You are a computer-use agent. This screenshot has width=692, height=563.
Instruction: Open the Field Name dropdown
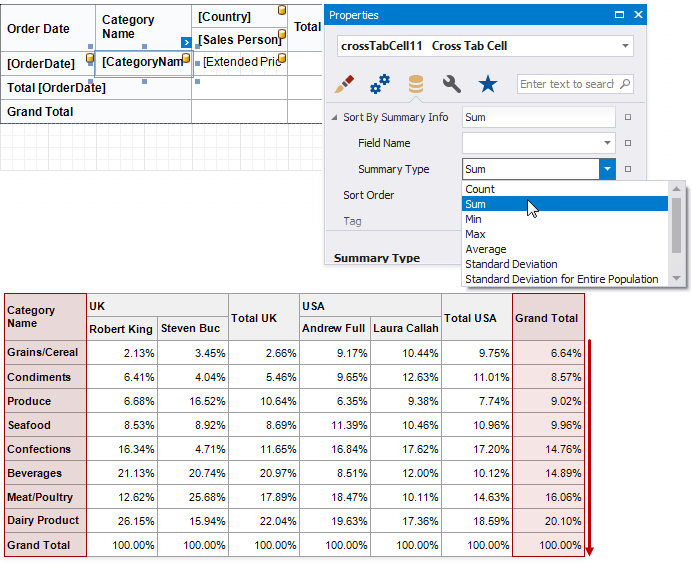(607, 143)
